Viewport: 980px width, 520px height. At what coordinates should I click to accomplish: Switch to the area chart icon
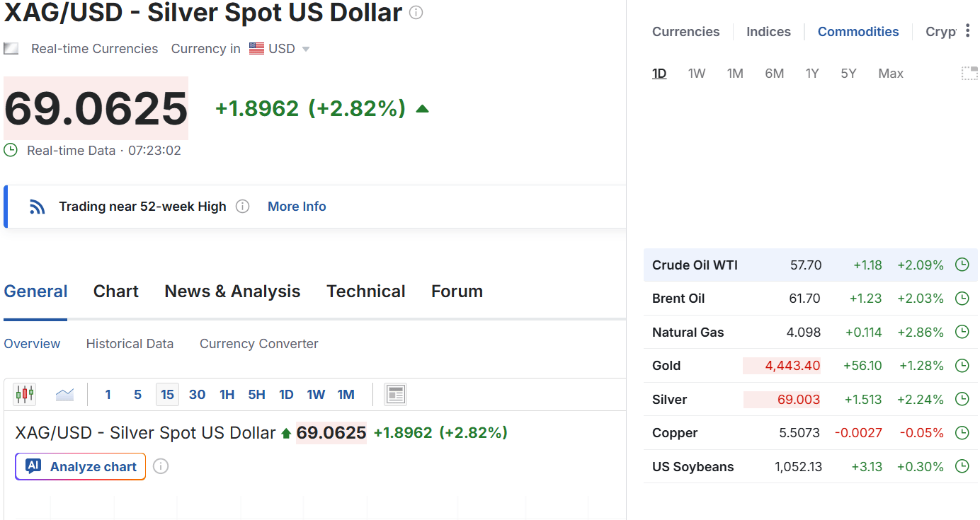[x=64, y=394]
